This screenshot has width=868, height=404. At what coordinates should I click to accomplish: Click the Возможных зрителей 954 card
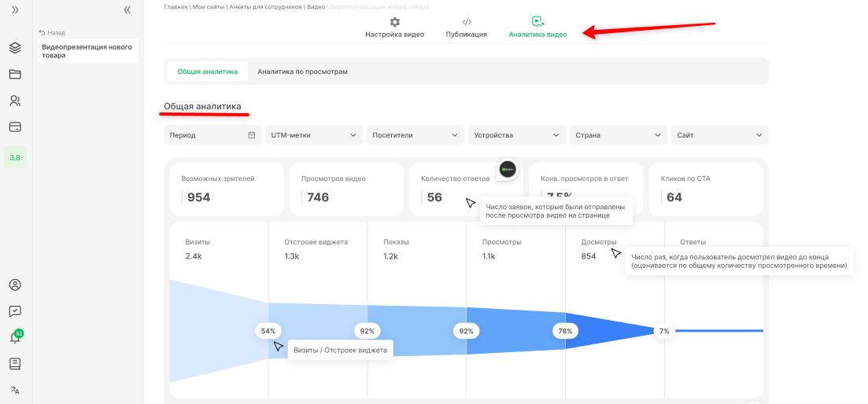pos(227,189)
